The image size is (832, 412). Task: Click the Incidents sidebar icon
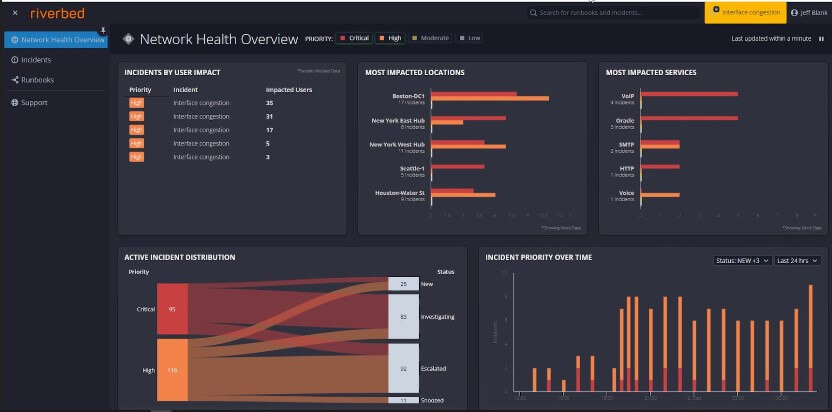pos(14,60)
